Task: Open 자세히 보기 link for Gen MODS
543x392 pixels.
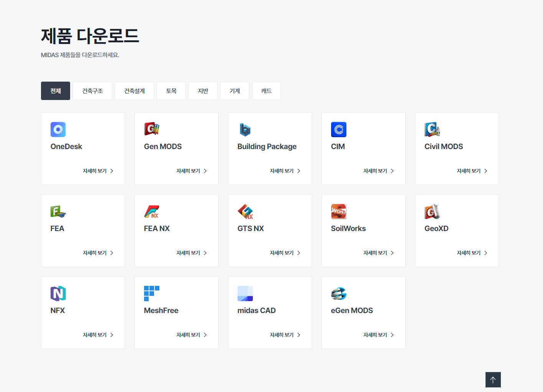Action: (x=192, y=171)
